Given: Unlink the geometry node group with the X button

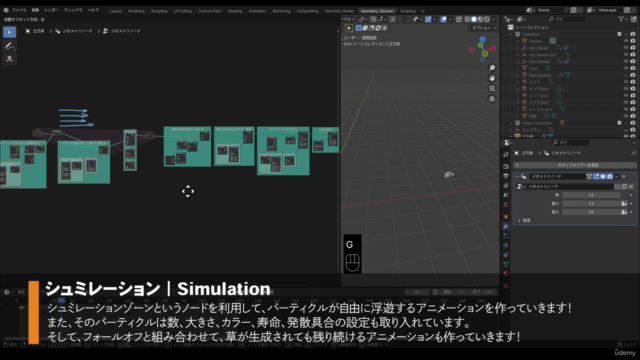Looking at the screenshot, I should coord(631,187).
